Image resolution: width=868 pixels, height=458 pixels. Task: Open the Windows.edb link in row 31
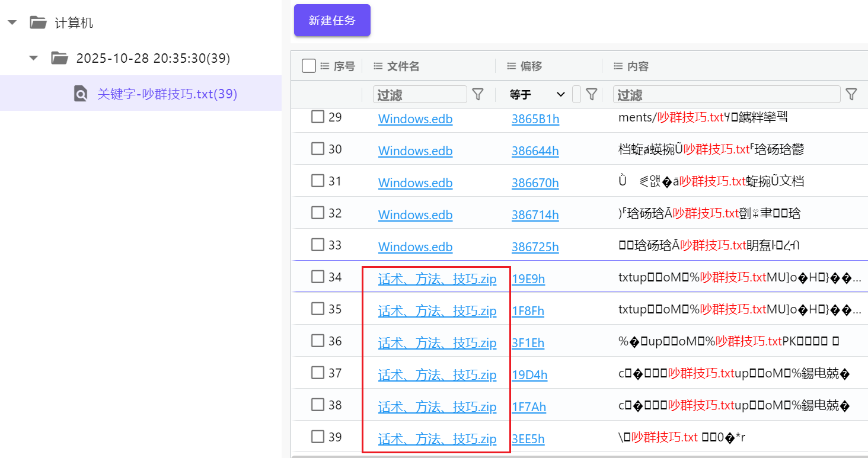[415, 183]
